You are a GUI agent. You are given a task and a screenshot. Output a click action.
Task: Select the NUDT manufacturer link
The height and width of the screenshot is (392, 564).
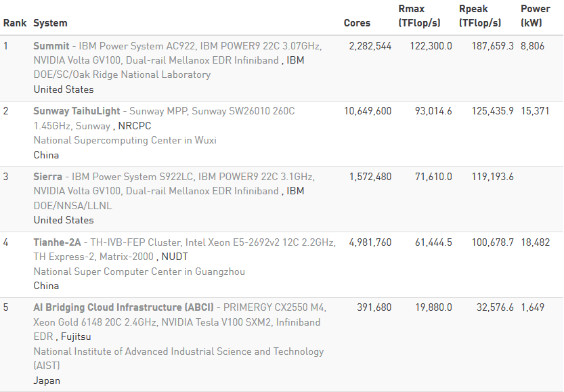175,257
